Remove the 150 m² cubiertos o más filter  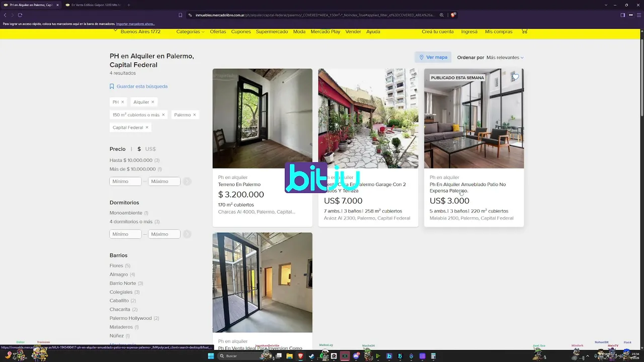click(x=163, y=115)
